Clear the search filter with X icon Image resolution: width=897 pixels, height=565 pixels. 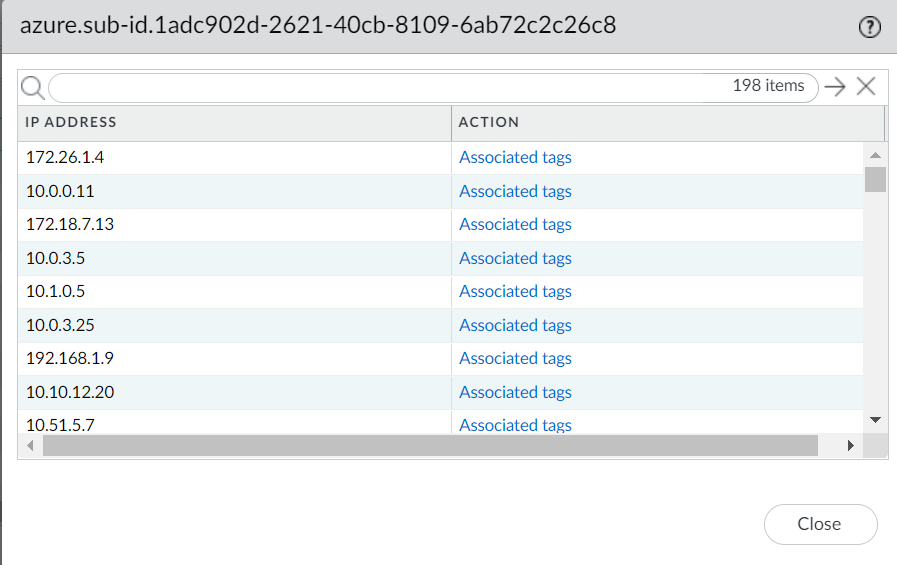coord(866,87)
